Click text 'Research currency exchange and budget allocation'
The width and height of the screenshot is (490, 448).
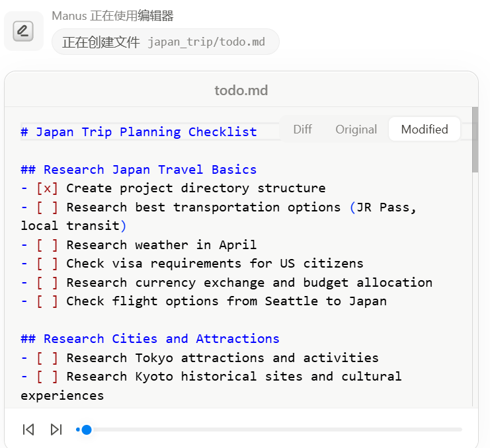pyautogui.click(x=249, y=283)
